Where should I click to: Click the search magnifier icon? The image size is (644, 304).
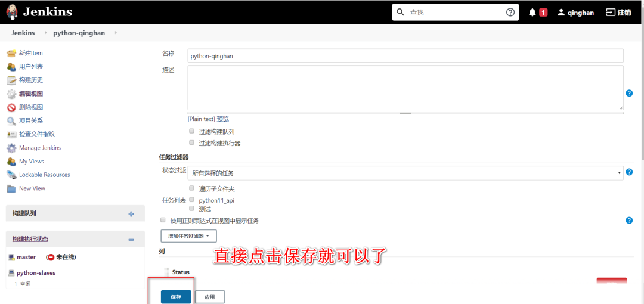tap(401, 13)
